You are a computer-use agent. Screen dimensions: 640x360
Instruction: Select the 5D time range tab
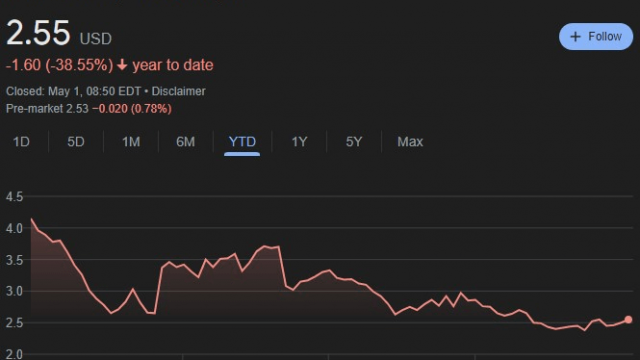coord(76,142)
